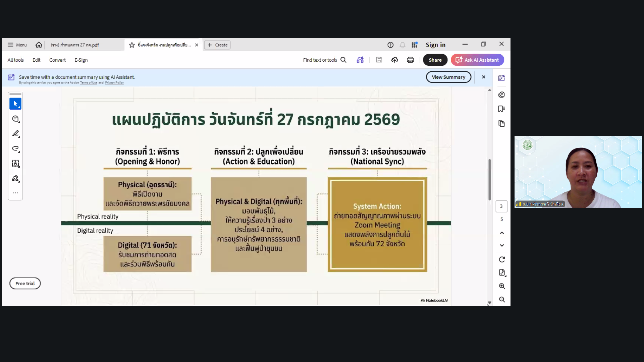This screenshot has width=644, height=362.
Task: Select the Add comment tool
Action: [x=15, y=119]
